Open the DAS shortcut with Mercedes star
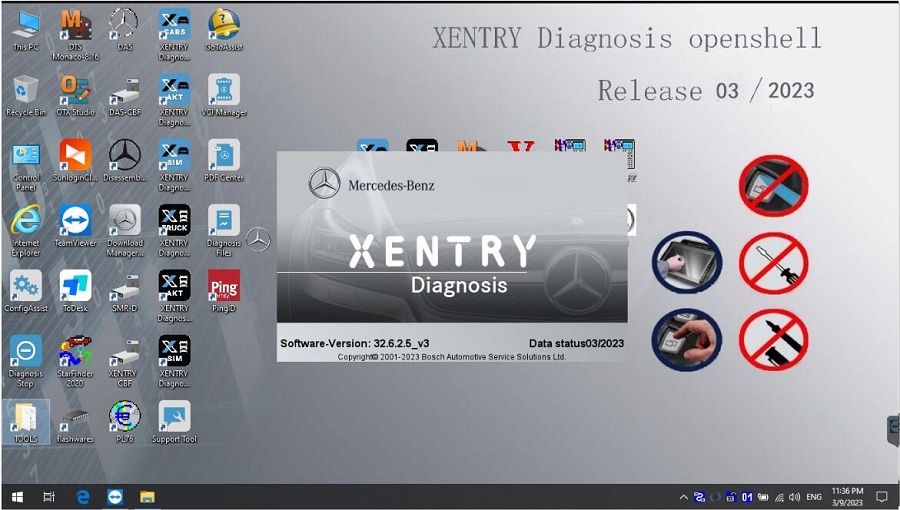The height and width of the screenshot is (510, 900). 125,30
